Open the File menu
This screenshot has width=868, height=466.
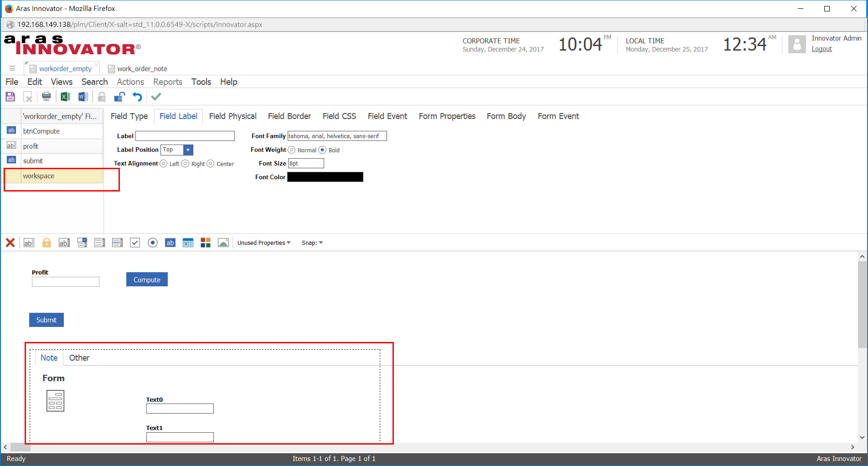(12, 82)
